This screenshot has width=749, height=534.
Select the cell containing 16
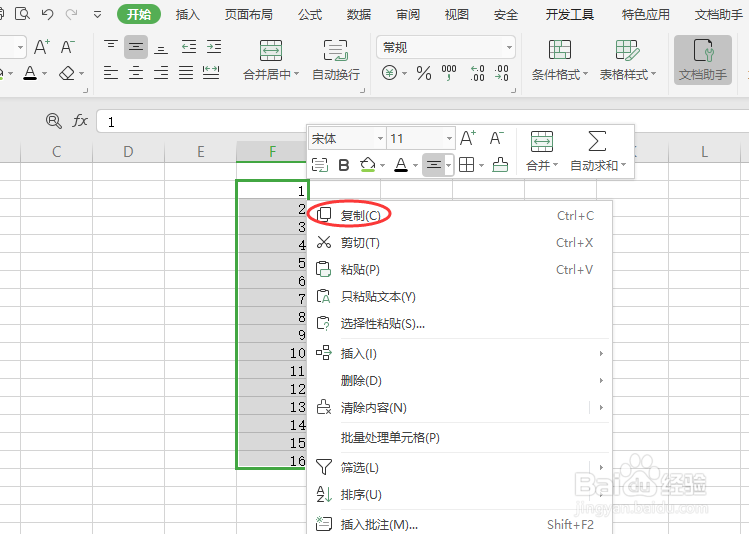pos(272,461)
